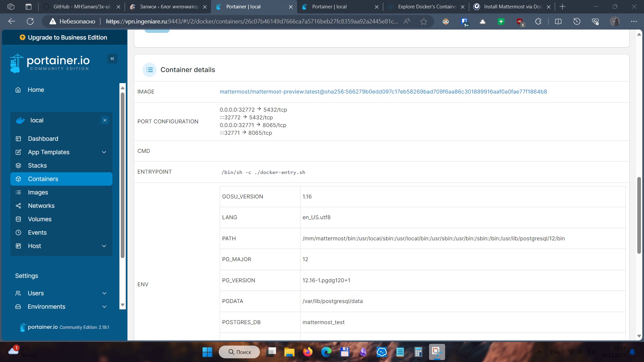Open File Explorer from the taskbar
This screenshot has width=644, height=362.
point(289,352)
